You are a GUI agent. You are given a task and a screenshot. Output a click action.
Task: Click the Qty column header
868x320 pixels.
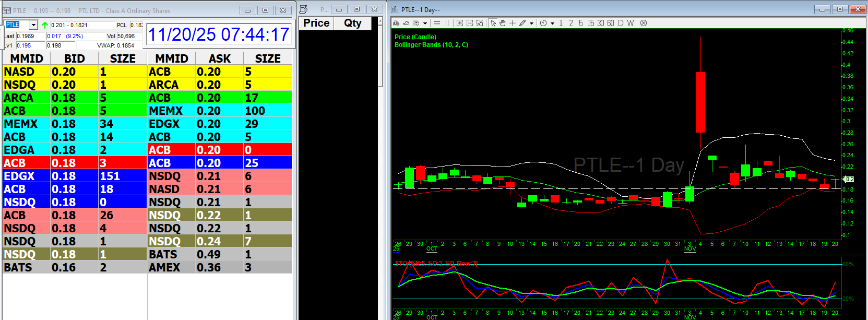(352, 23)
